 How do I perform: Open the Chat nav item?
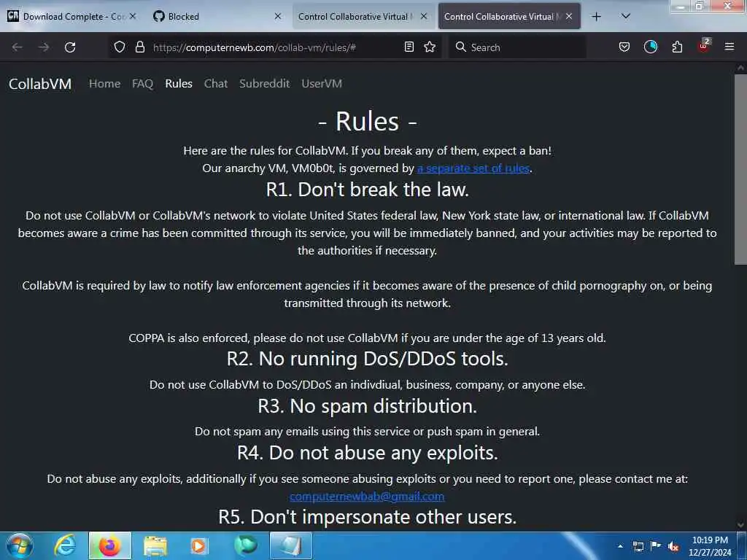(216, 83)
